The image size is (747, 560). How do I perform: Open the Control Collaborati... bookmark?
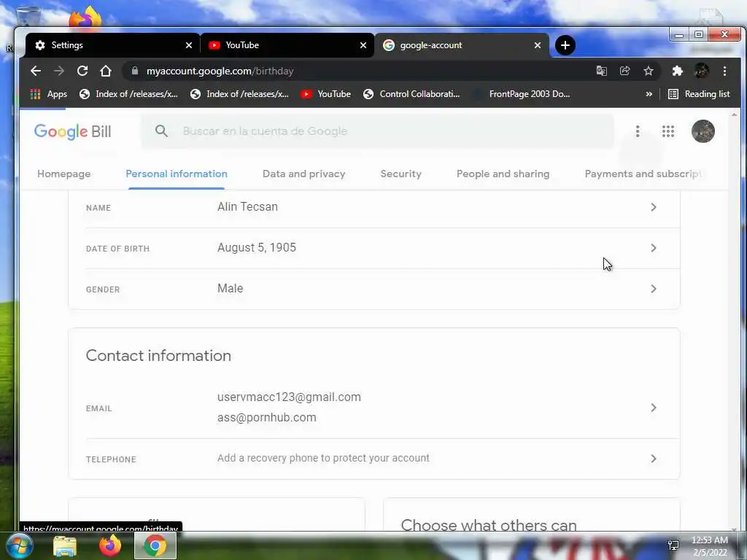tap(411, 94)
